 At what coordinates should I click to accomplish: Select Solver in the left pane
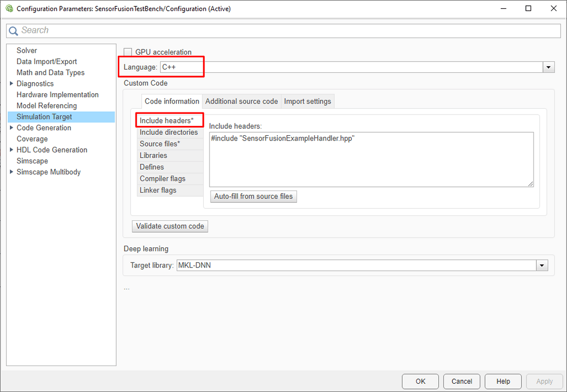[x=27, y=50]
